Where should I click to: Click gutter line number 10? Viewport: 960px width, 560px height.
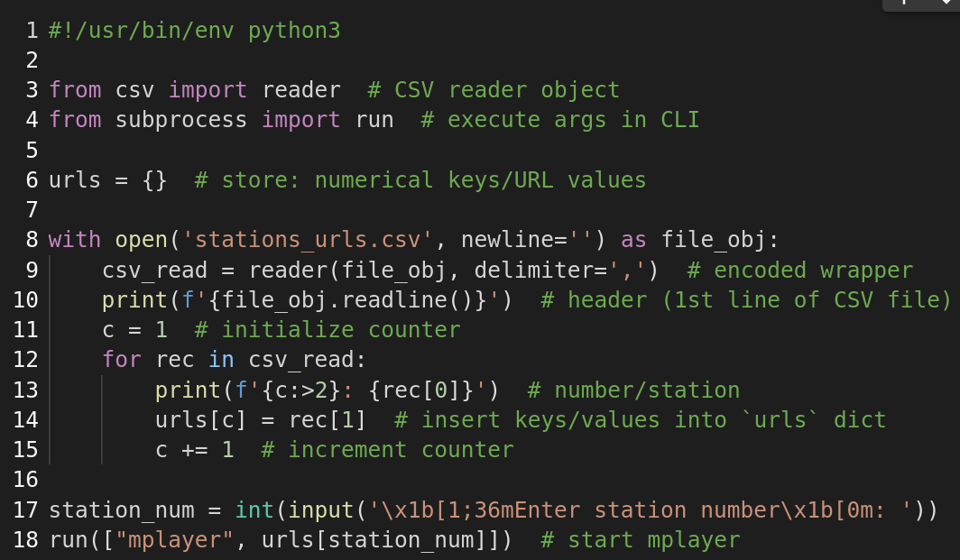(25, 300)
